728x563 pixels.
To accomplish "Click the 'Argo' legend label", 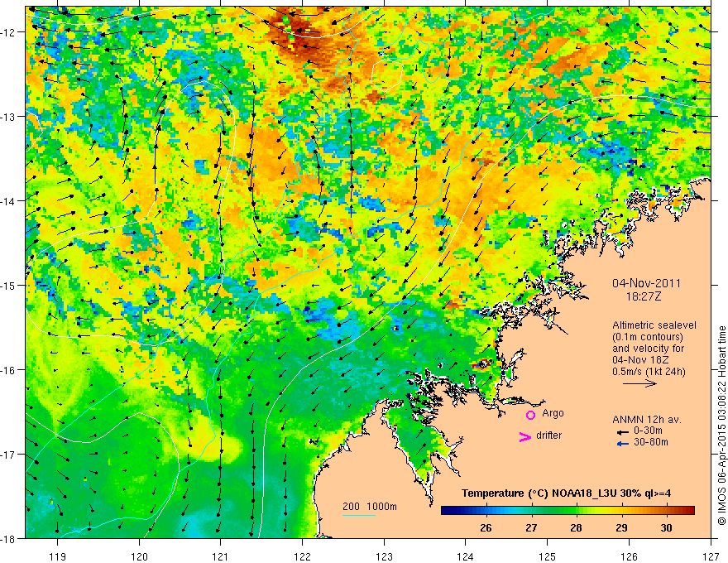I will click(x=553, y=413).
